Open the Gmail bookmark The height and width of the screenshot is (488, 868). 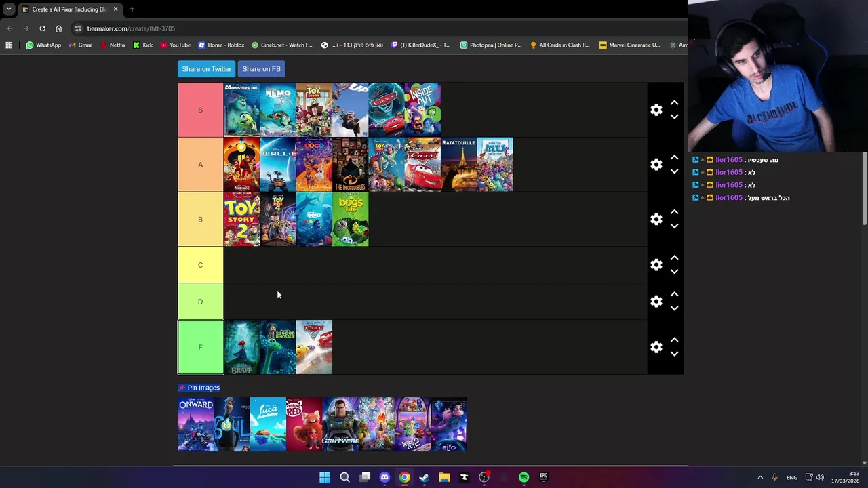click(80, 45)
